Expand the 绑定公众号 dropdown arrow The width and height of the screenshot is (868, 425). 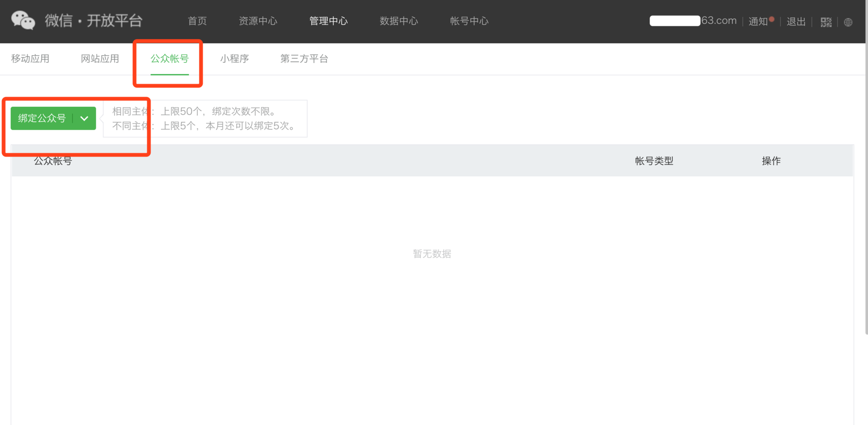(84, 118)
